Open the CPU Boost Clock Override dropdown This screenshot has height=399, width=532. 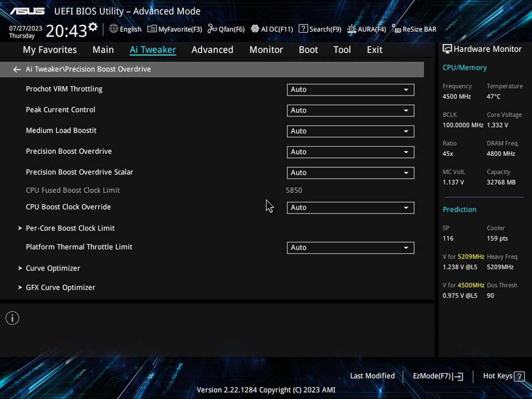351,207
